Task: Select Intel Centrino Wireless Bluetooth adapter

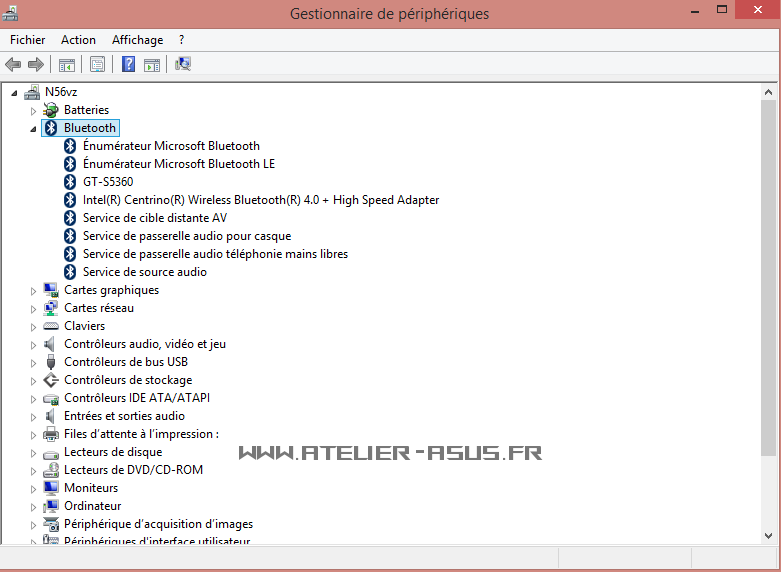Action: point(260,200)
